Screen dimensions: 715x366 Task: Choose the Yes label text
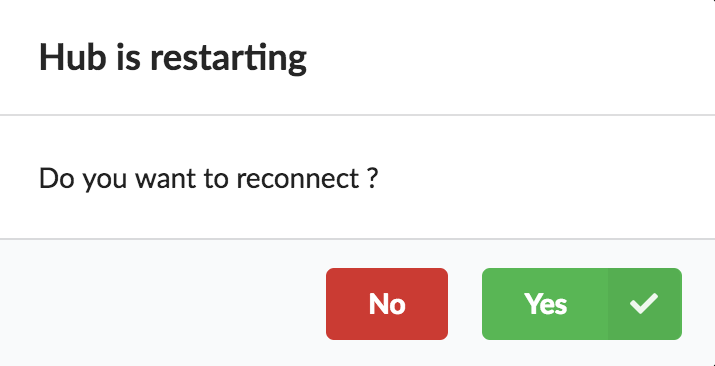click(545, 304)
